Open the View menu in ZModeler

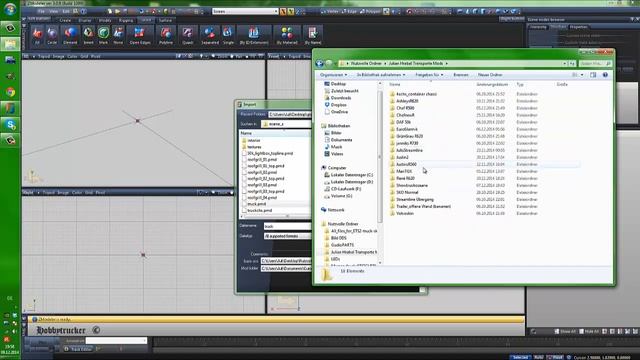click(53, 11)
